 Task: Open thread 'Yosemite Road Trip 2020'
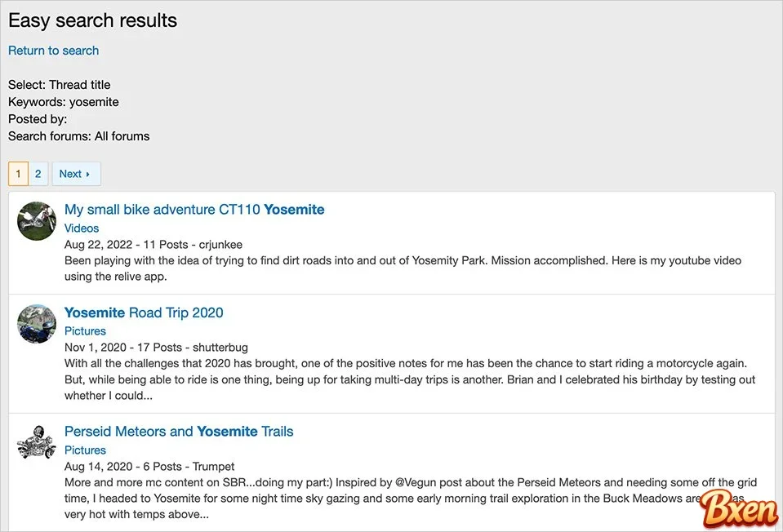(144, 313)
